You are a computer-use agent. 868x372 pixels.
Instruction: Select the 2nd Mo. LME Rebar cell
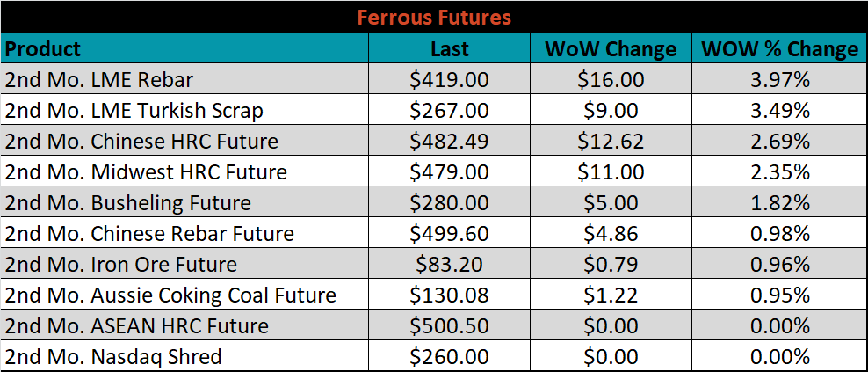click(x=184, y=79)
